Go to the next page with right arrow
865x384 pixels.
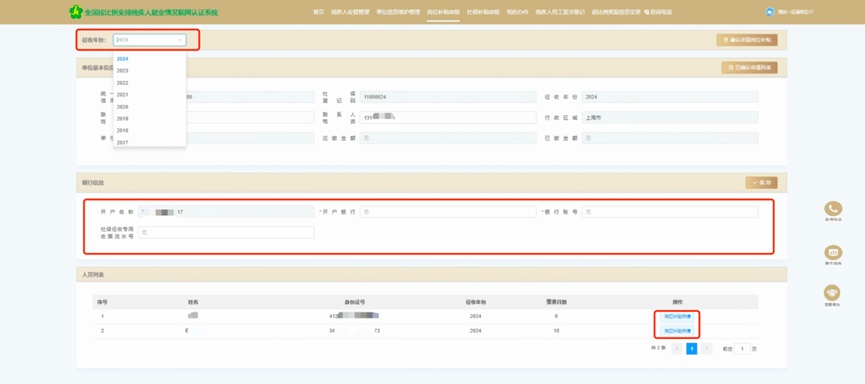pos(707,349)
